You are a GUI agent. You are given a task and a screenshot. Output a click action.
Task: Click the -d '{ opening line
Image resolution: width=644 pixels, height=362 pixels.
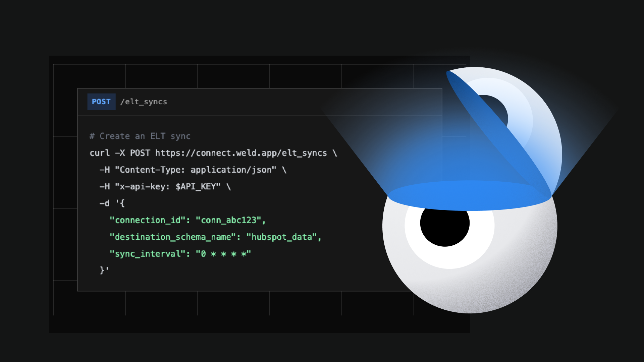click(x=112, y=203)
